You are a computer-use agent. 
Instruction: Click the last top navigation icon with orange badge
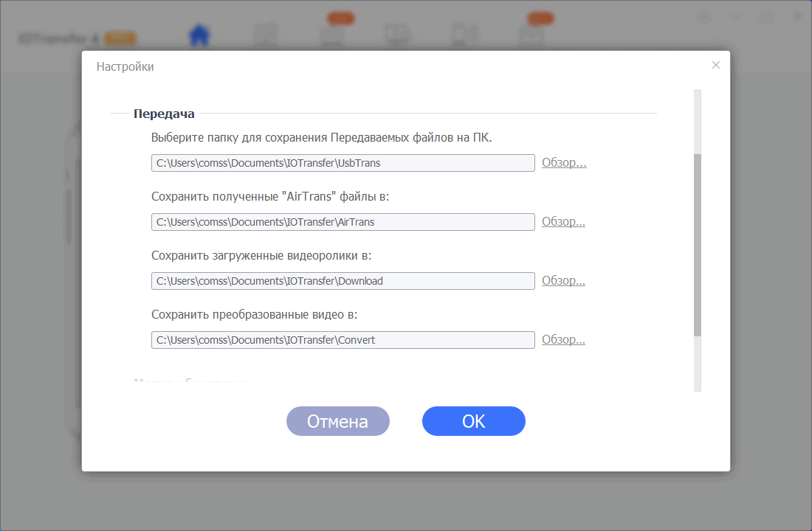pyautogui.click(x=531, y=35)
